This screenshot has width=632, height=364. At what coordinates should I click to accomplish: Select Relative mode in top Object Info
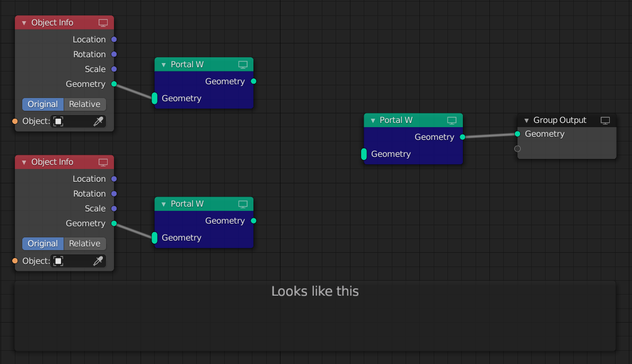tap(85, 104)
